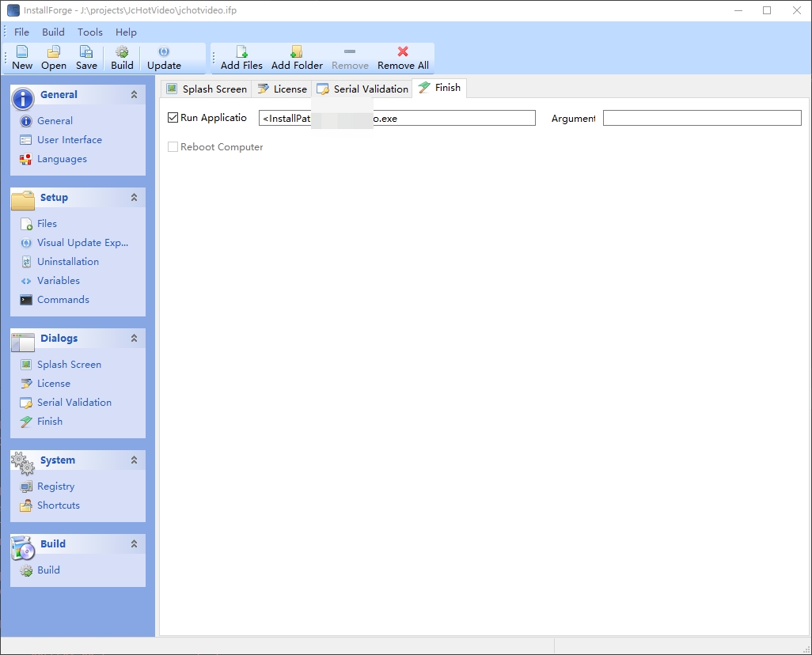This screenshot has width=812, height=655.
Task: Open the File menu
Action: [21, 32]
